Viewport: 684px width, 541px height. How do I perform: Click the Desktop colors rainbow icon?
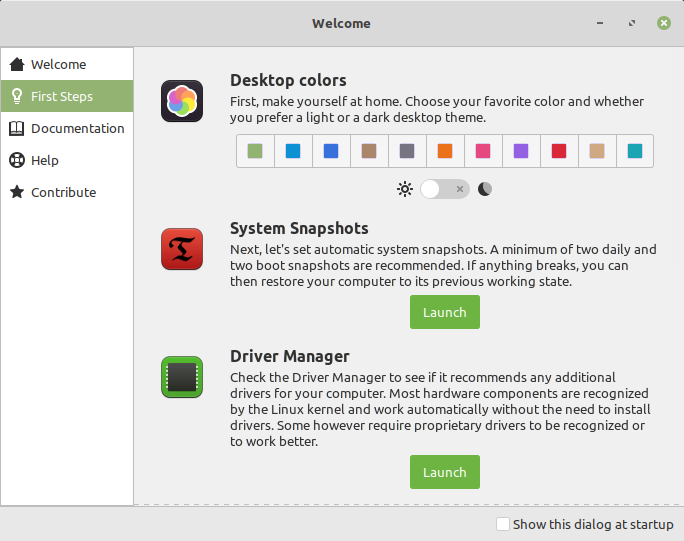182,101
